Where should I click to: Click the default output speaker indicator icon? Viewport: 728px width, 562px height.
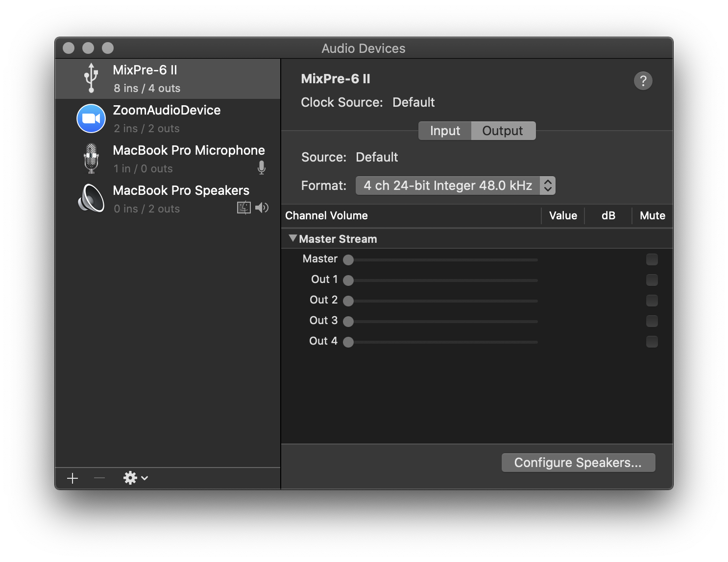(x=262, y=208)
